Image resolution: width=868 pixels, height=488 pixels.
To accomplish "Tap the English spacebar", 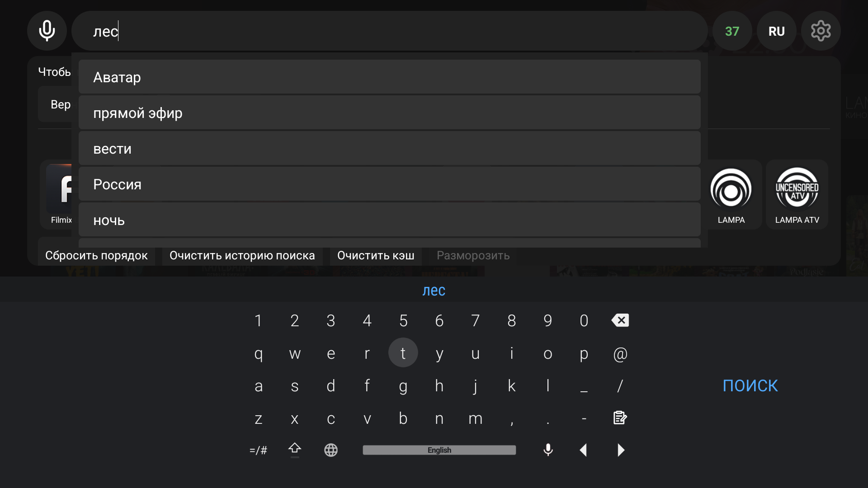I will (x=439, y=450).
